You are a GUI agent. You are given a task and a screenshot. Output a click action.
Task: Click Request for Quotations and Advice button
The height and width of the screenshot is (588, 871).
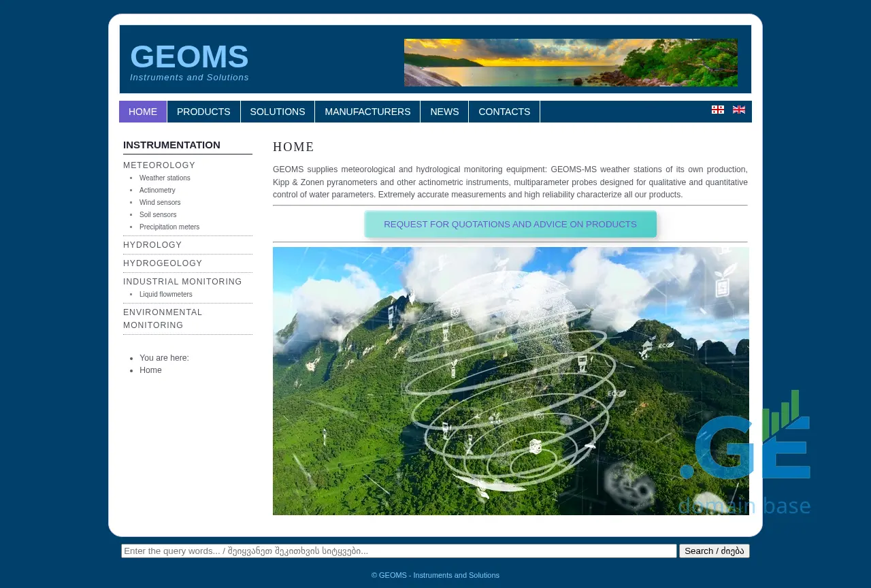pyautogui.click(x=510, y=225)
